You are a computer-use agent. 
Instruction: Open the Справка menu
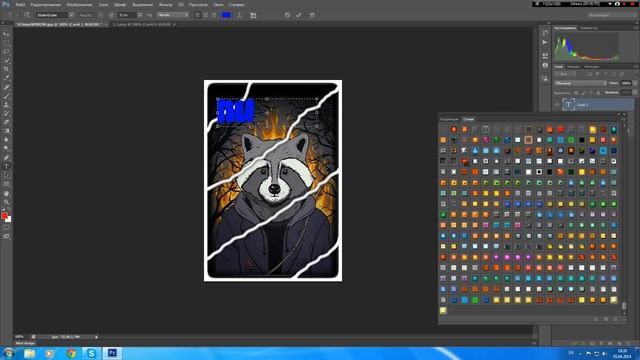coord(236,4)
